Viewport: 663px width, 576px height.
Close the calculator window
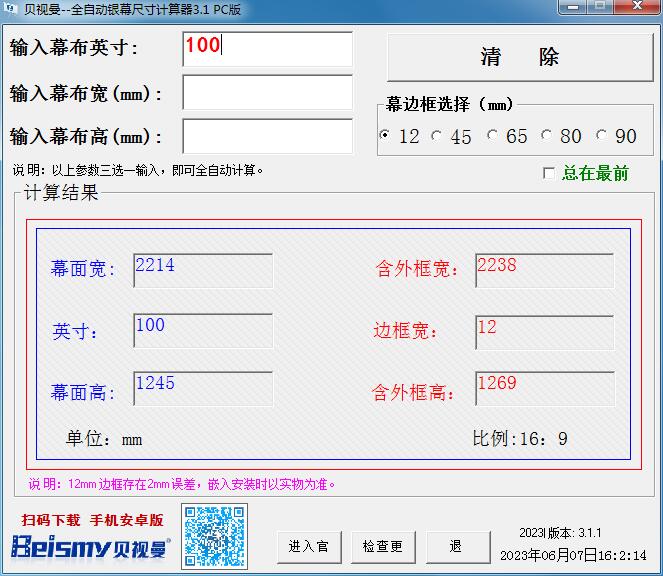[637, 7]
